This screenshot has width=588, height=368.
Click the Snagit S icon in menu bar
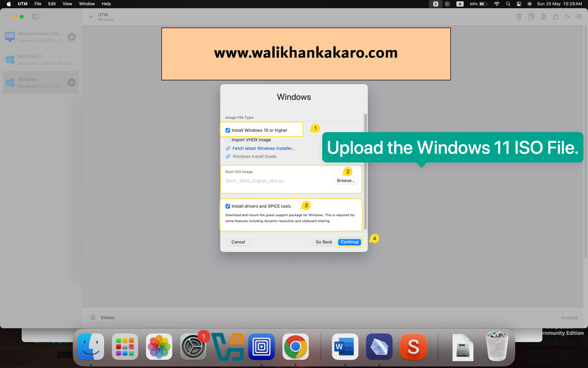436,4
